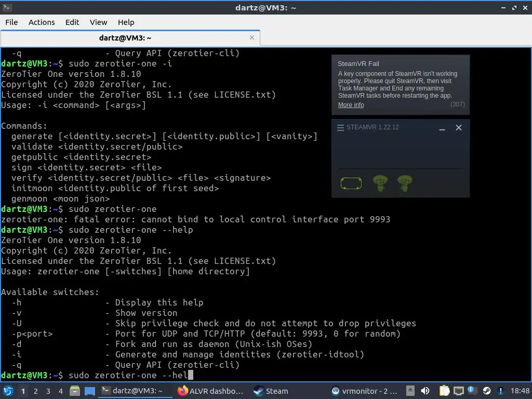
Task: Switch to ALVR dashboard Firefox window
Action: (210, 391)
